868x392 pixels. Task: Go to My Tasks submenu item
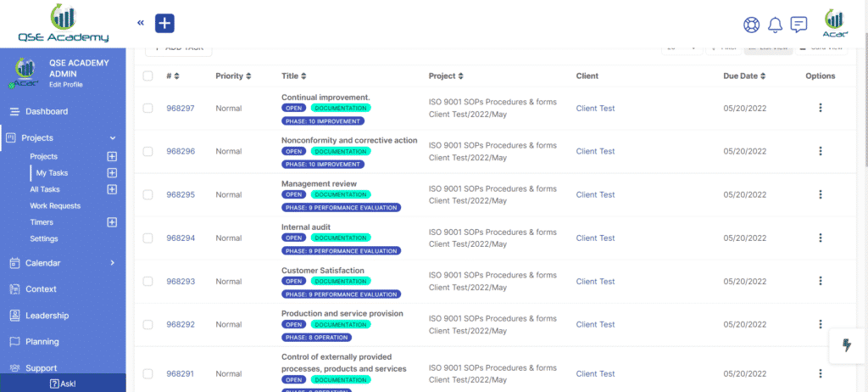click(52, 173)
